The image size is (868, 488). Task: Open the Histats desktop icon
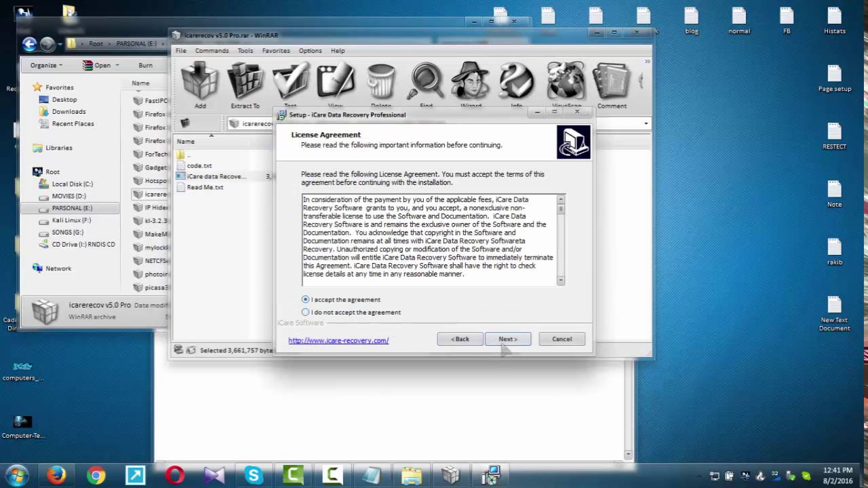point(834,21)
